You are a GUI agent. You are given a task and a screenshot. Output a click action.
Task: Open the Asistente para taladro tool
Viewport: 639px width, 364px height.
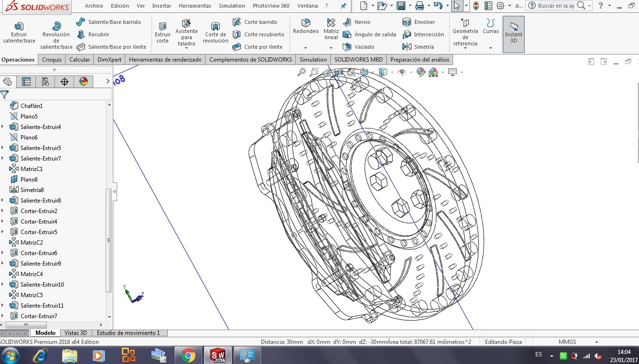tap(186, 32)
